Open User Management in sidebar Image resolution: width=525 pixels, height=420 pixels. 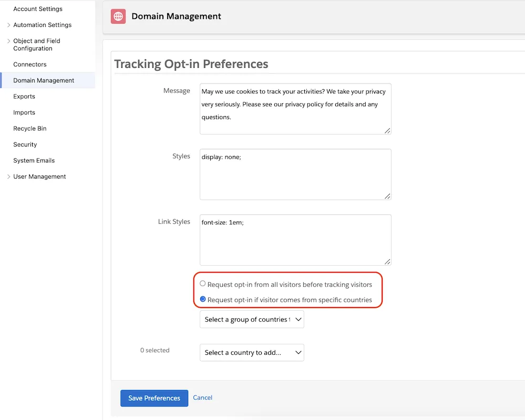pos(39,177)
